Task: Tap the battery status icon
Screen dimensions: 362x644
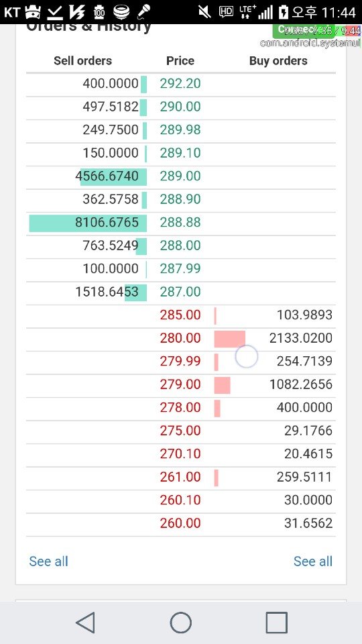Action: click(283, 12)
